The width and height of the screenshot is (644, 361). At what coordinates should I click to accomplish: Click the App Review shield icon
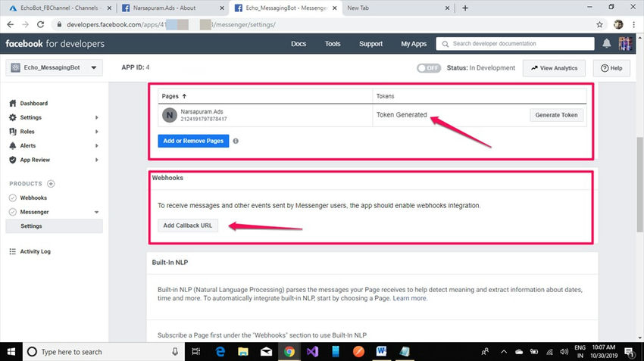tap(13, 160)
